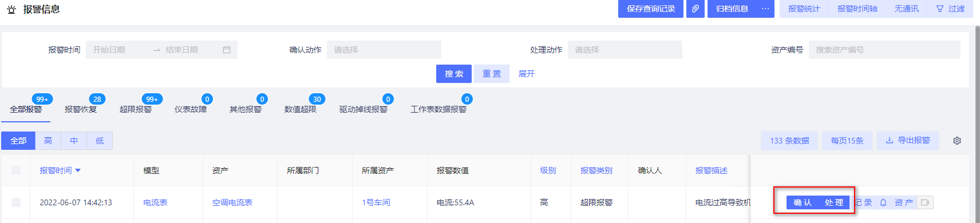The width and height of the screenshot is (980, 223).
Task: Click the 搜索资产编号 input field
Action: coord(884,50)
